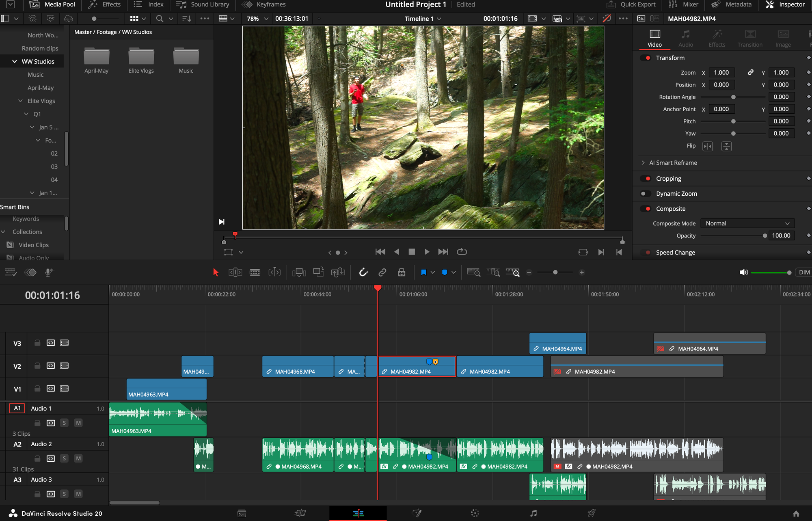The image size is (812, 521).
Task: Jump to first frame in viewer
Action: click(x=380, y=252)
